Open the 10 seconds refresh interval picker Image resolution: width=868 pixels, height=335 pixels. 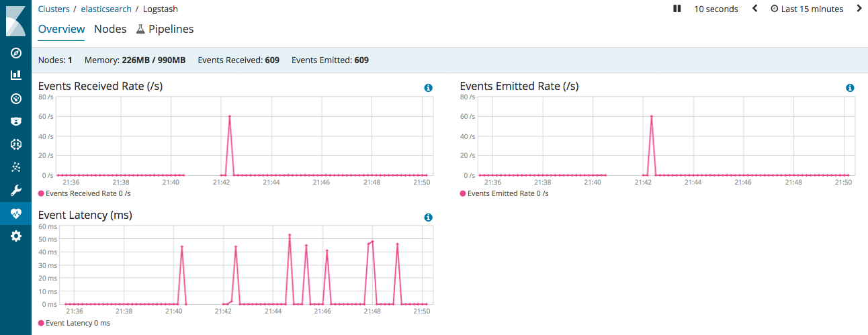click(715, 9)
